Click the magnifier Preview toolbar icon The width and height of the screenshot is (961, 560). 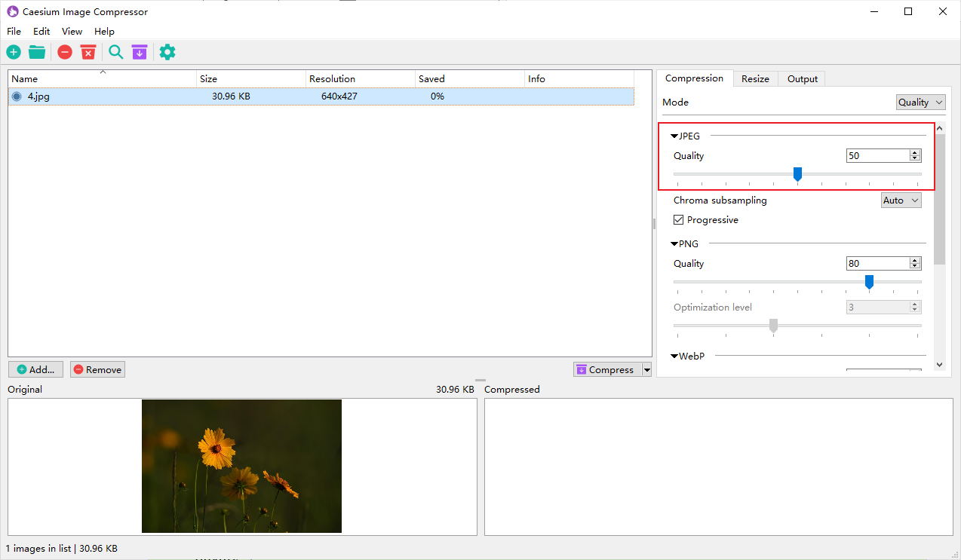(x=115, y=52)
